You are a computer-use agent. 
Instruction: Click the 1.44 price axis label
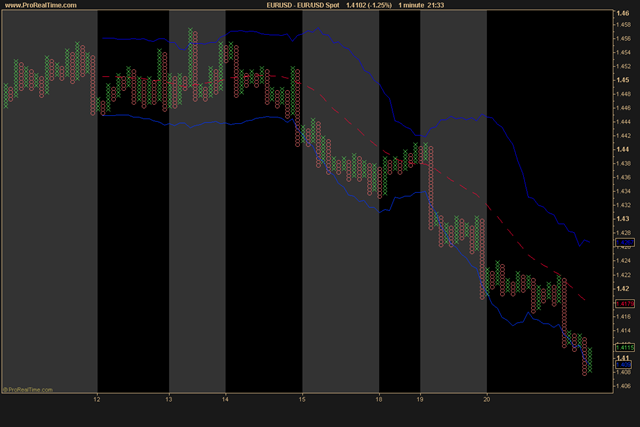pyautogui.click(x=623, y=150)
